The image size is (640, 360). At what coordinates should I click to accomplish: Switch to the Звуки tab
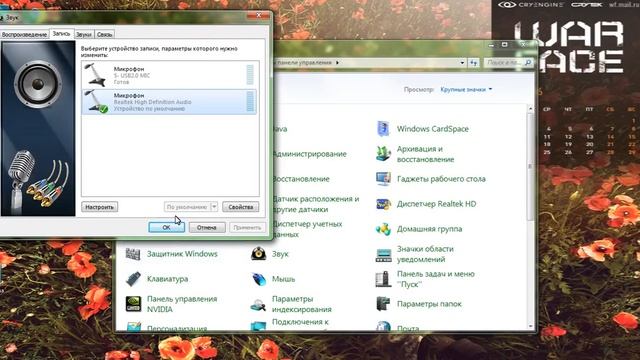pyautogui.click(x=84, y=35)
